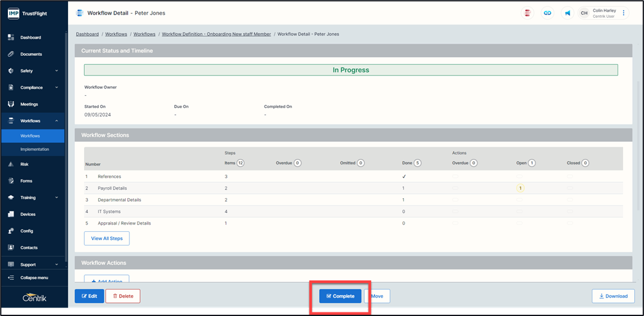Select the Forms menu item
644x316 pixels.
pyautogui.click(x=26, y=181)
